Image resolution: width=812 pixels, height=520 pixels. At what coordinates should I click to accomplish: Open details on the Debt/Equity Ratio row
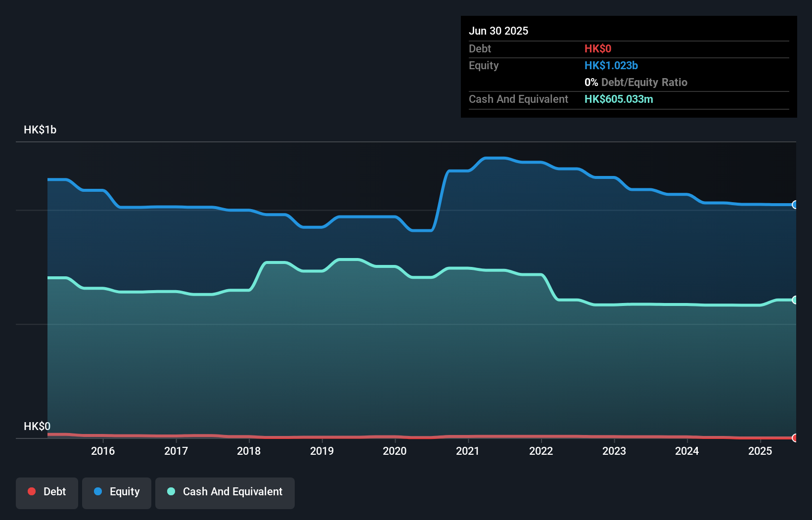click(x=636, y=82)
